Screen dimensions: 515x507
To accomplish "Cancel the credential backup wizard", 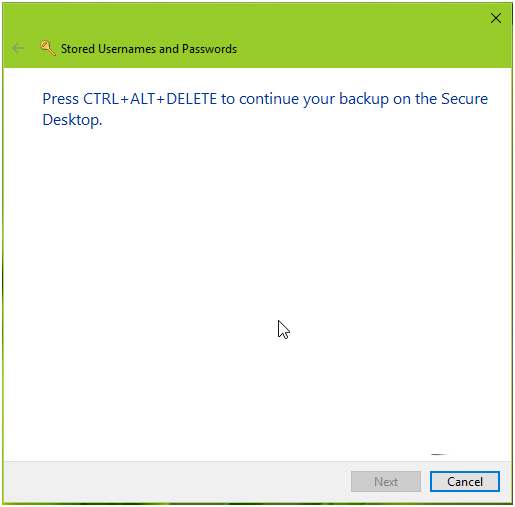I will pyautogui.click(x=465, y=481).
